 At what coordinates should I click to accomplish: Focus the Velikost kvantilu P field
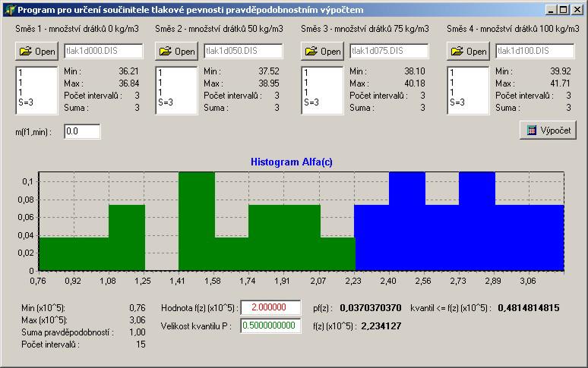click(x=270, y=326)
